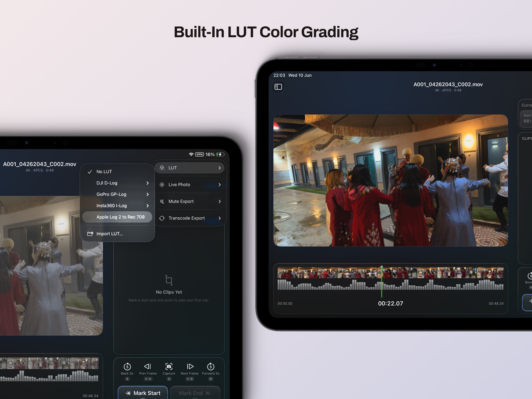Expand the Insta360 I-Log chevron
This screenshot has width=532, height=399.
pos(148,206)
